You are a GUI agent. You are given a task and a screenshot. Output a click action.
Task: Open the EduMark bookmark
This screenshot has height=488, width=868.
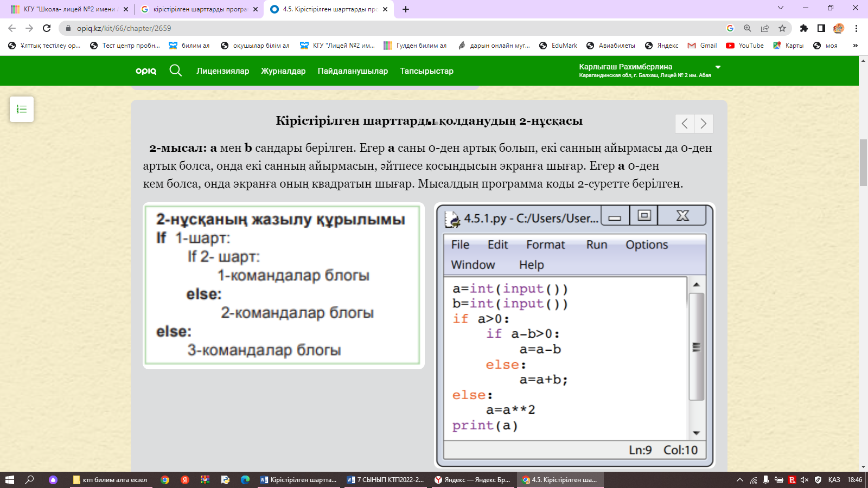[x=558, y=46]
